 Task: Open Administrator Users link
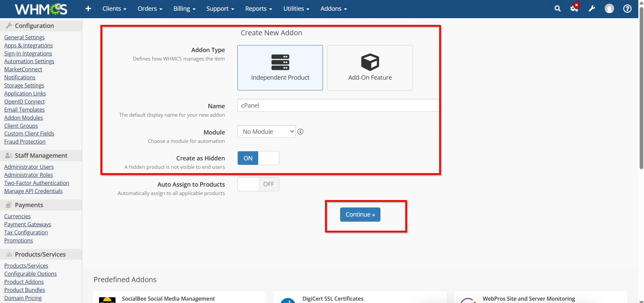pyautogui.click(x=29, y=167)
